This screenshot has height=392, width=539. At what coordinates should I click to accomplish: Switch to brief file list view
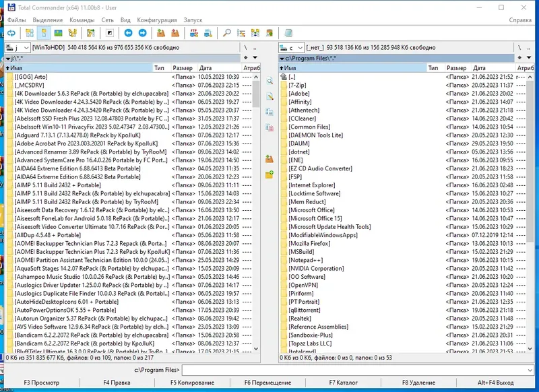tap(30, 33)
